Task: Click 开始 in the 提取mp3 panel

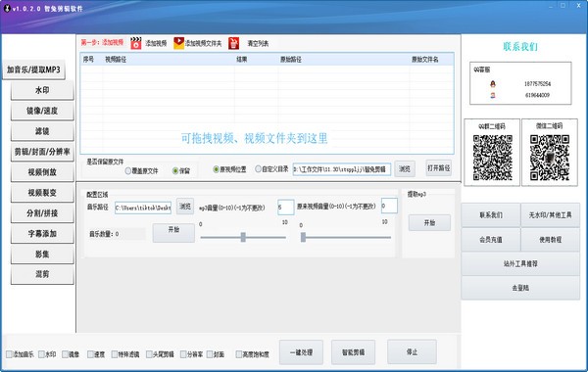Action: (429, 223)
